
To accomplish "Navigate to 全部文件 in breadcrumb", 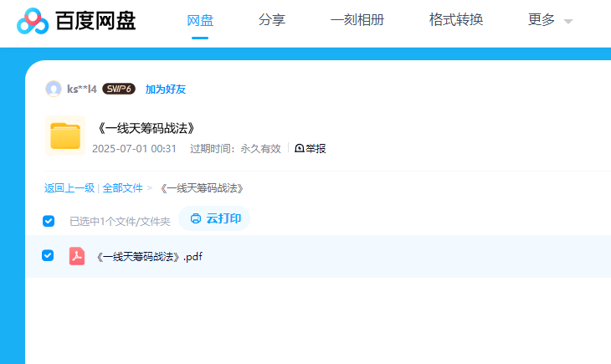I will (123, 188).
